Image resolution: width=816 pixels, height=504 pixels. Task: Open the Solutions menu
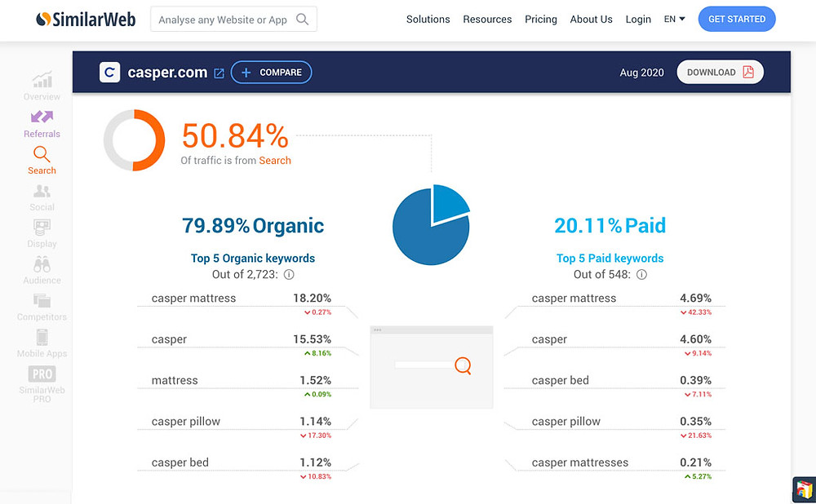(428, 20)
